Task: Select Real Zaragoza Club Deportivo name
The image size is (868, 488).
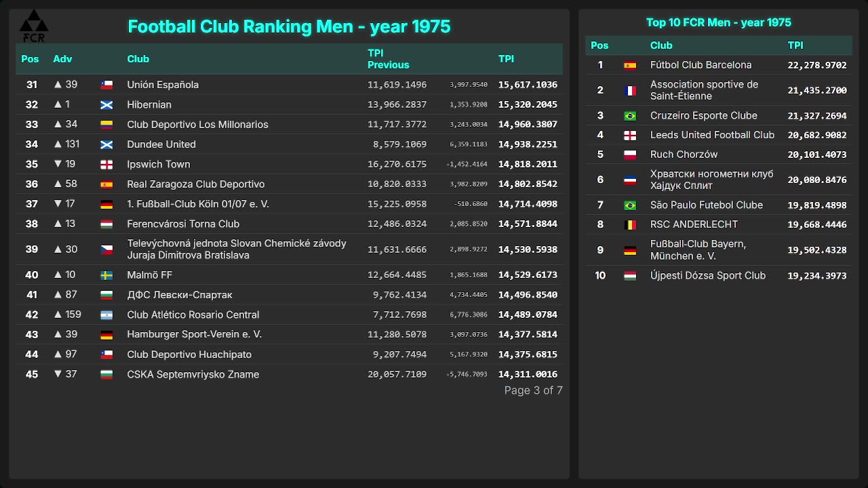Action: click(196, 184)
